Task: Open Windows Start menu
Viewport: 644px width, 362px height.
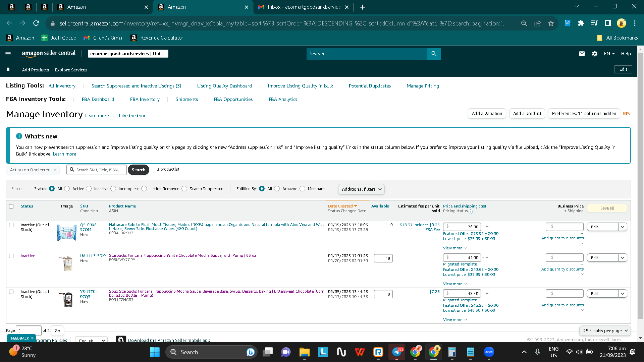Action: (x=155, y=352)
